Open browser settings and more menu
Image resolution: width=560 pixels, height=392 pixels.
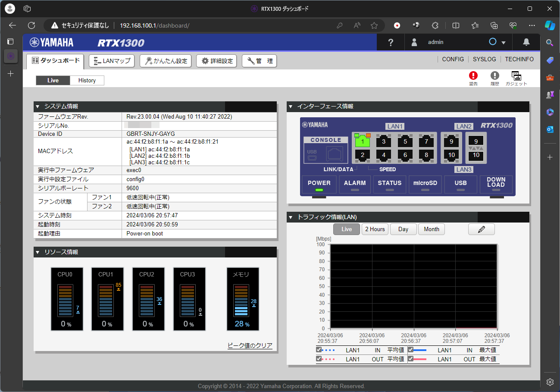532,25
